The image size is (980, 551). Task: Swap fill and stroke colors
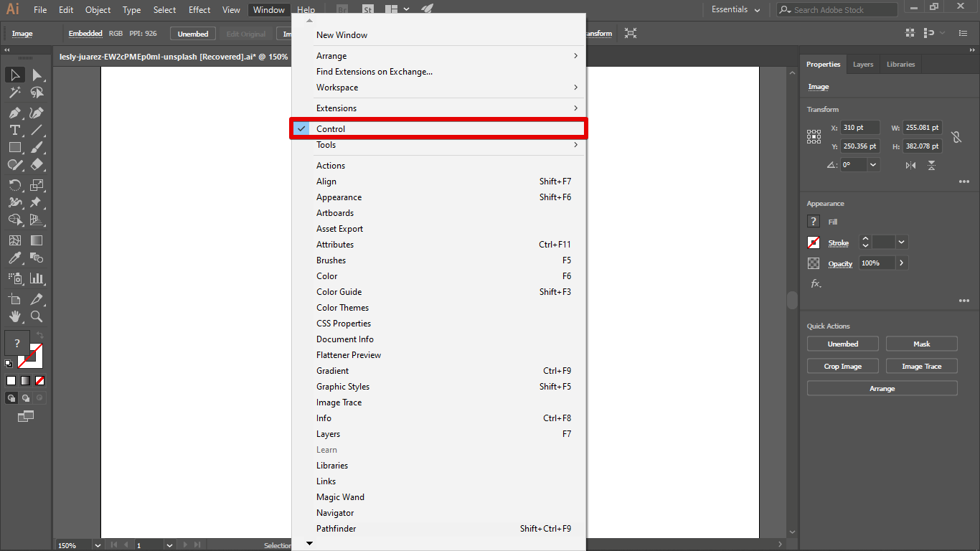click(x=40, y=336)
